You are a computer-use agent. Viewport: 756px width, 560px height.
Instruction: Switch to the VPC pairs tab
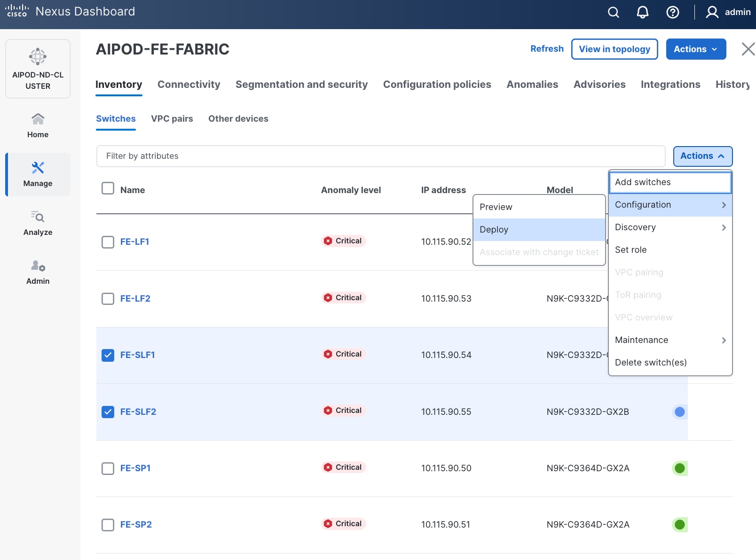tap(172, 119)
